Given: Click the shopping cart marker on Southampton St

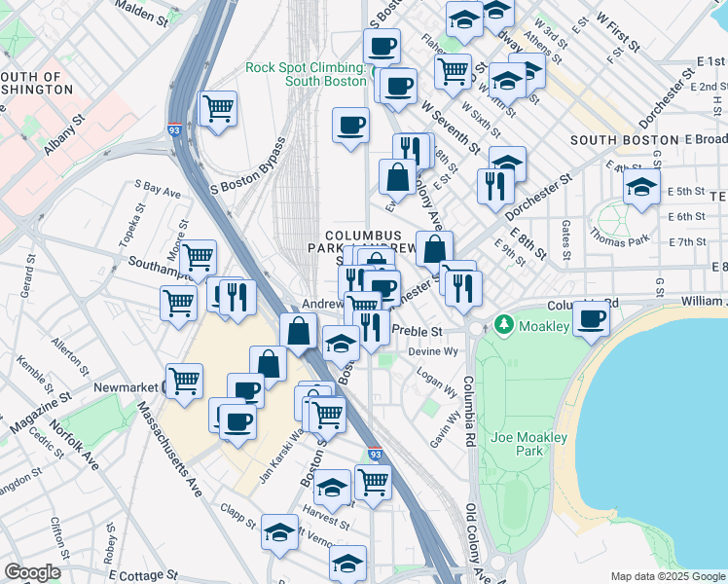Looking at the screenshot, I should pyautogui.click(x=198, y=258).
